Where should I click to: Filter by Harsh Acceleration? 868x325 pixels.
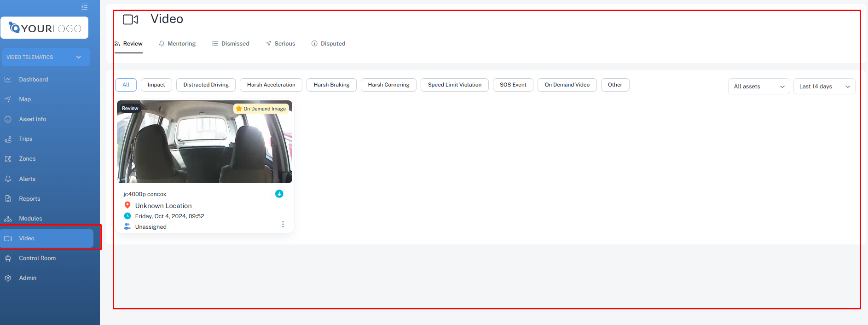pos(271,85)
